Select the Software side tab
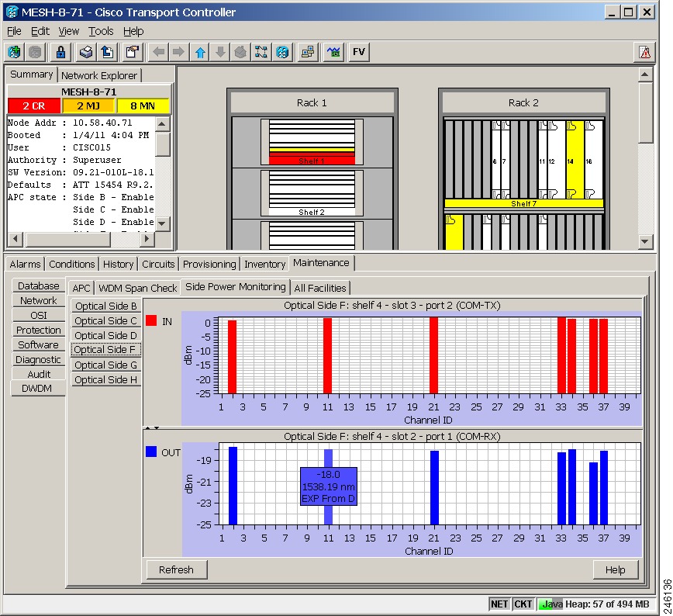 tap(38, 344)
